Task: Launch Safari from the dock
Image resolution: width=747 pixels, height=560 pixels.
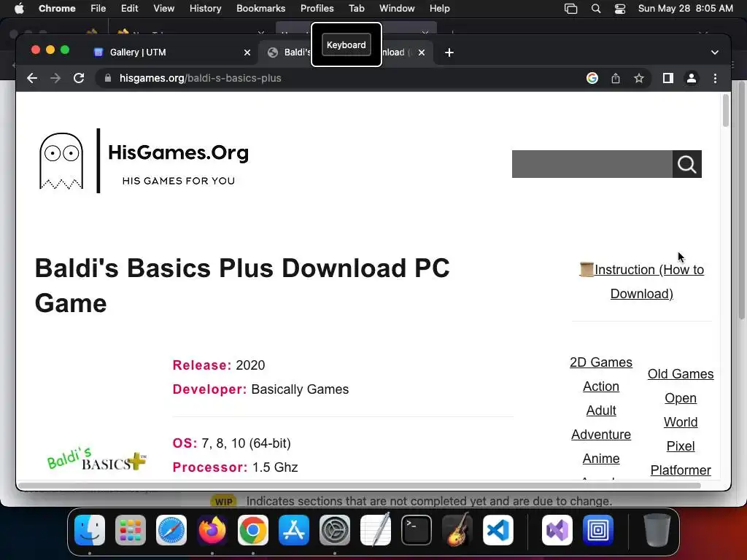Action: 171,530
